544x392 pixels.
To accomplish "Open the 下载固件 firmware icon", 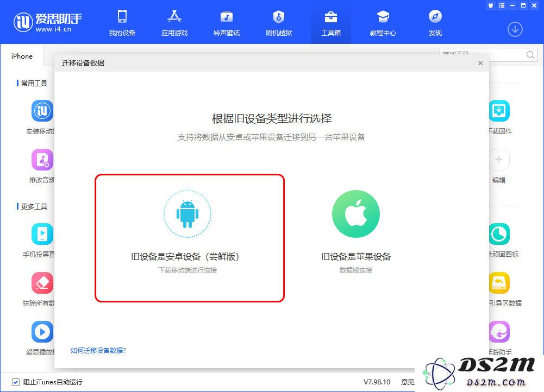I will [x=499, y=111].
